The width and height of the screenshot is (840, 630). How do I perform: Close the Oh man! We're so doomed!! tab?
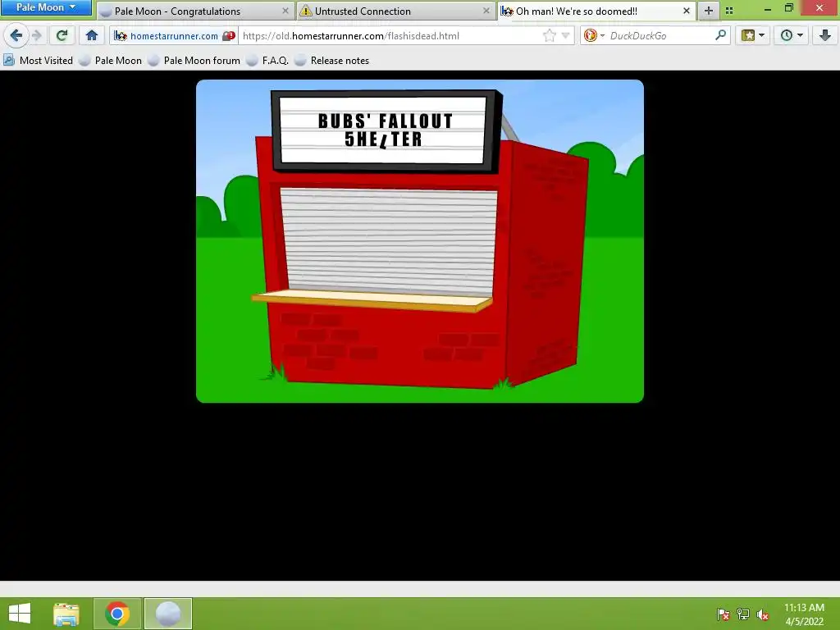pos(687,11)
